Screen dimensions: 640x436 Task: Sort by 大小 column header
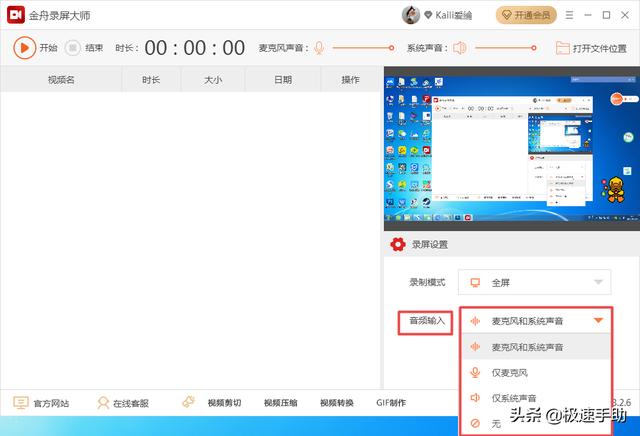pyautogui.click(x=213, y=80)
